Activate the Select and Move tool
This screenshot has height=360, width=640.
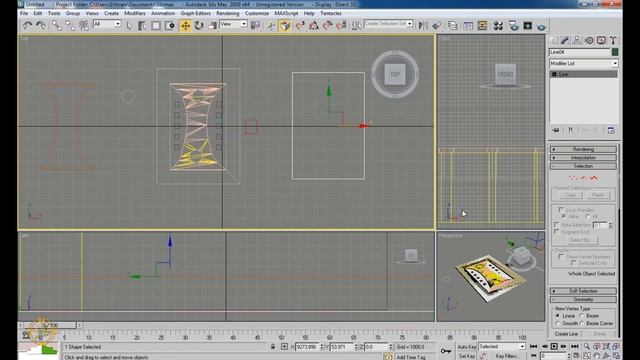(185, 26)
